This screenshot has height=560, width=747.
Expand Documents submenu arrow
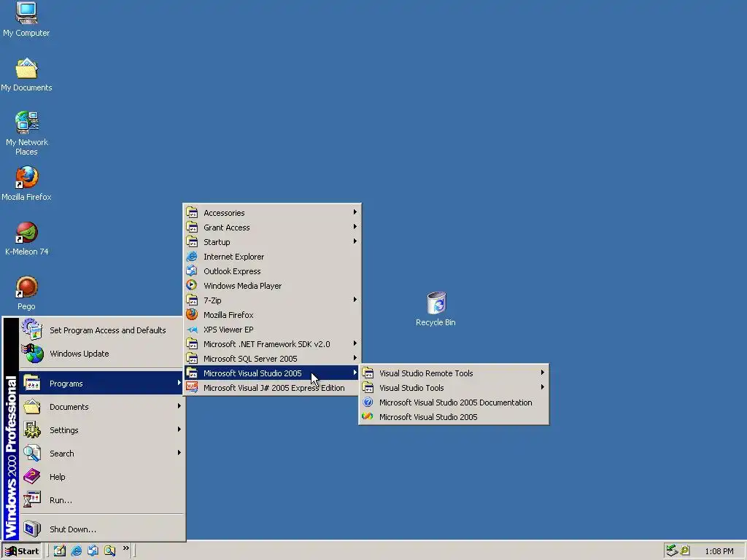tap(179, 405)
